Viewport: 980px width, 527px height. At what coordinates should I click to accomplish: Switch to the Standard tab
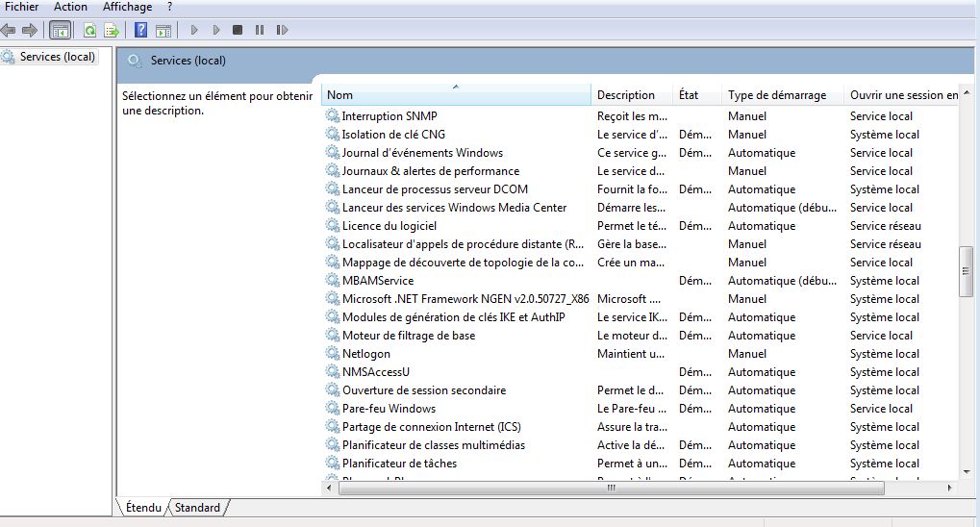click(x=197, y=508)
